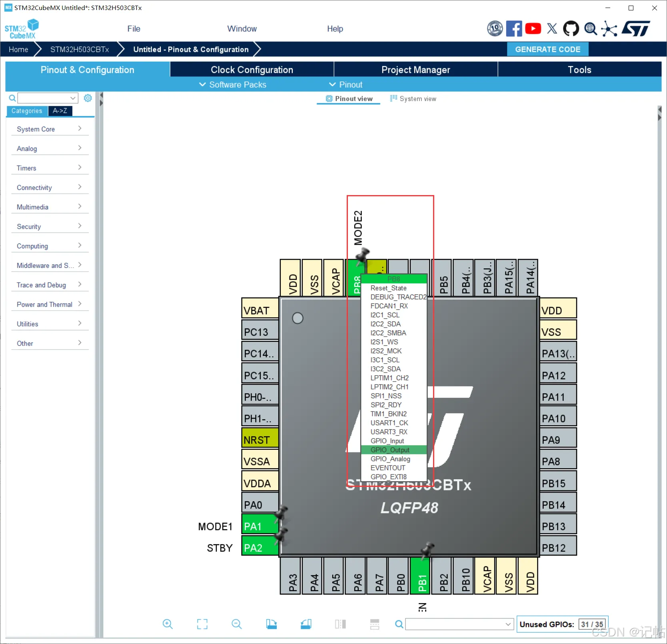667x644 pixels.
Task: Select the Categories tab
Action: click(x=27, y=111)
